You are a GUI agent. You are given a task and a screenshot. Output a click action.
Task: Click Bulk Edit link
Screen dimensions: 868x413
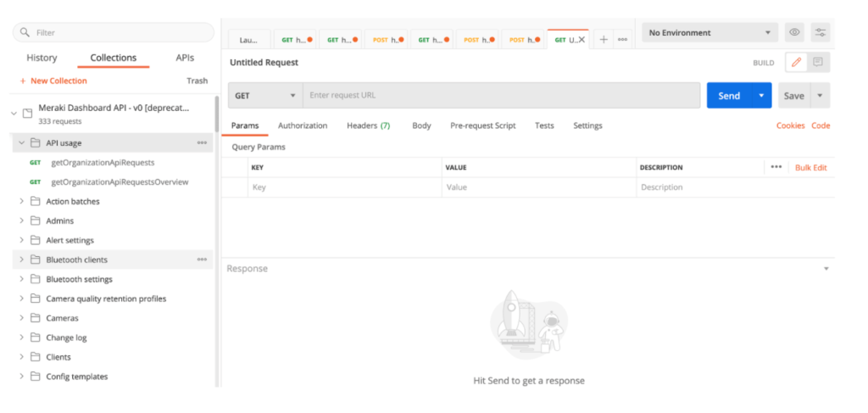pyautogui.click(x=811, y=167)
